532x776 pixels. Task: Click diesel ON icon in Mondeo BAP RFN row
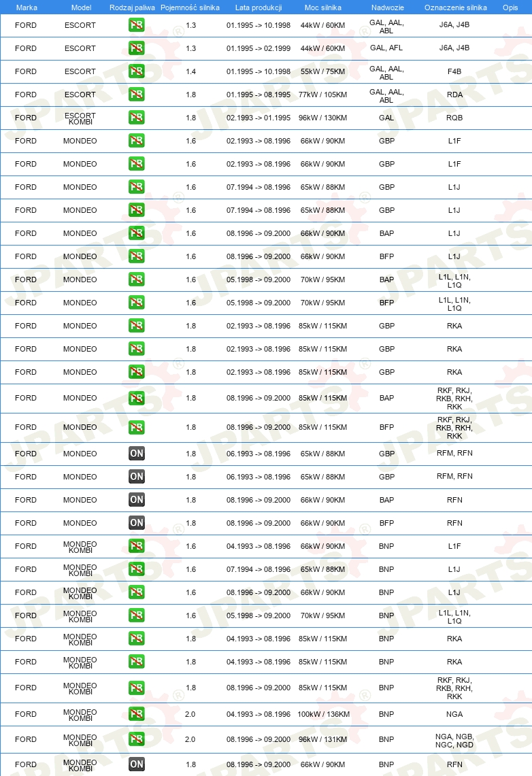(137, 500)
